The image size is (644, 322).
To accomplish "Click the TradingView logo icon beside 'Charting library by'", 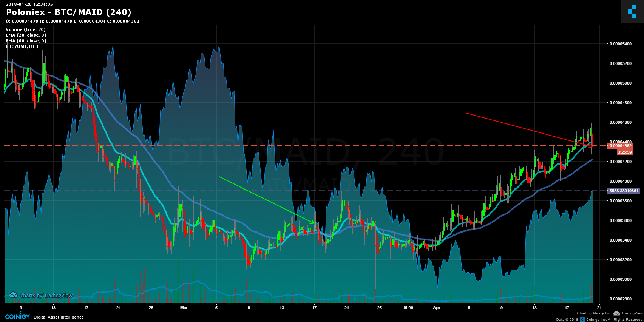I will click(616, 313).
